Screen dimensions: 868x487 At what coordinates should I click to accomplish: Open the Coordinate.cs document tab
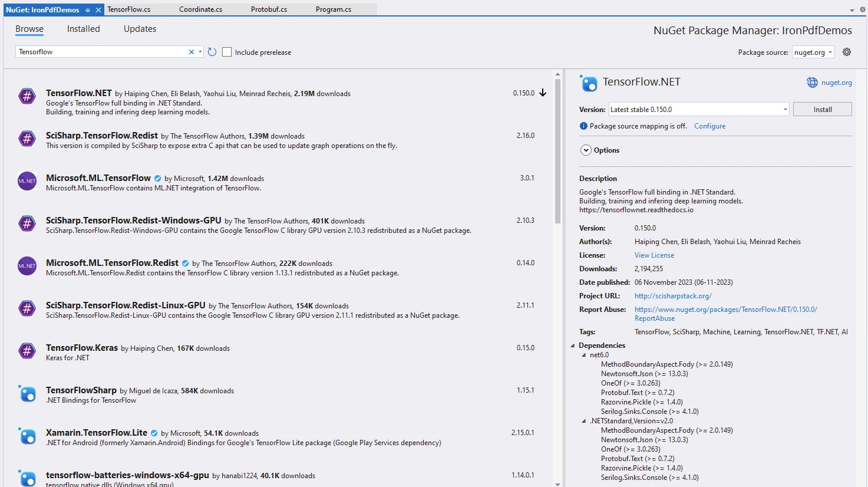pyautogui.click(x=201, y=9)
